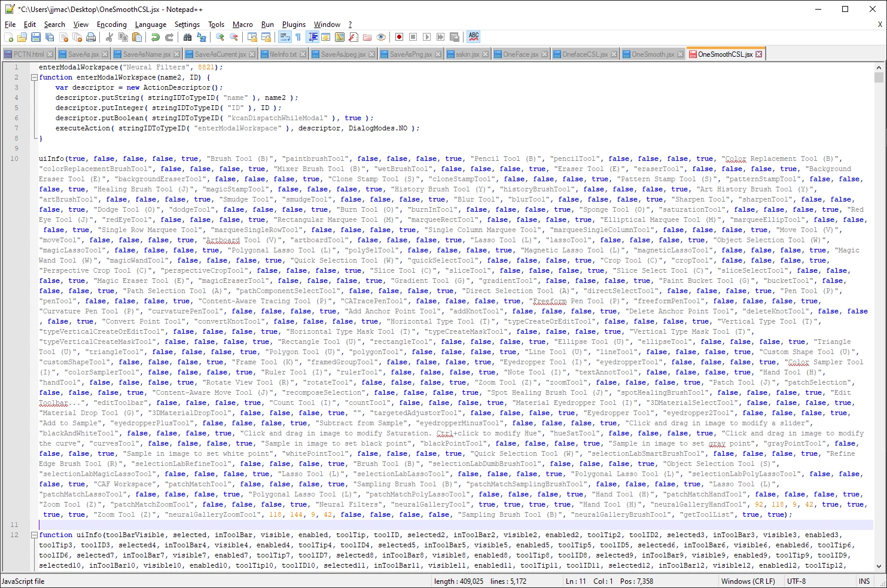Switch to the OneFace.jsx tab
Image resolution: width=887 pixels, height=588 pixels.
[520, 54]
